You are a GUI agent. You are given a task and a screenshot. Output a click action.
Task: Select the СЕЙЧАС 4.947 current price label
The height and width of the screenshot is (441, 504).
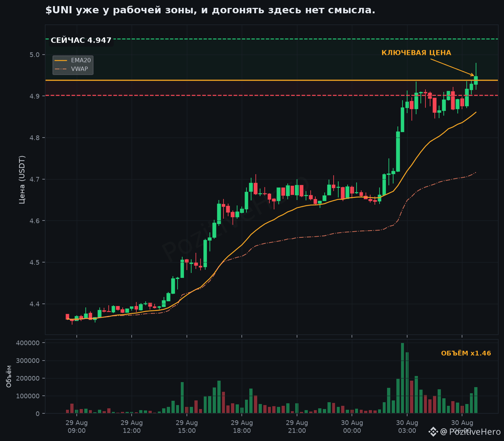(81, 41)
